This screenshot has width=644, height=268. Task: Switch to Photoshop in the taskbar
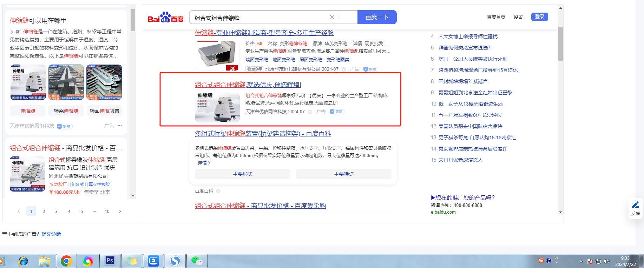[x=110, y=261]
